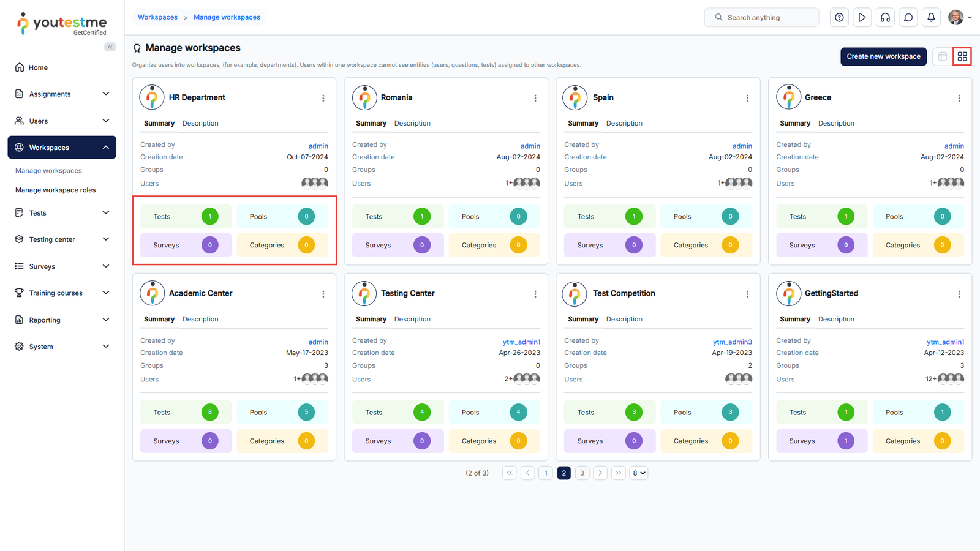Viewport: 980px width, 551px height.
Task: Switch to Description tab on Romania card
Action: coord(412,123)
